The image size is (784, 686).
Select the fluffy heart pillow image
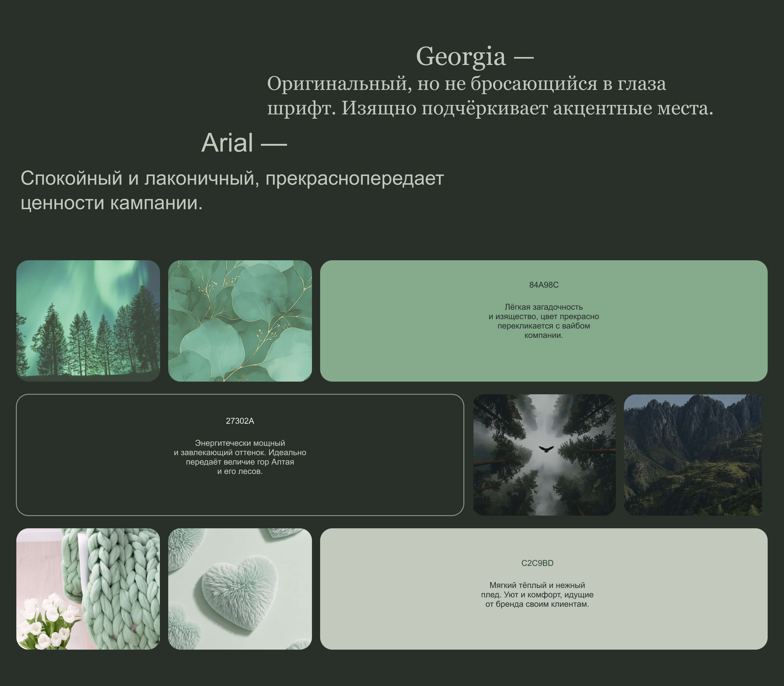coord(240,589)
